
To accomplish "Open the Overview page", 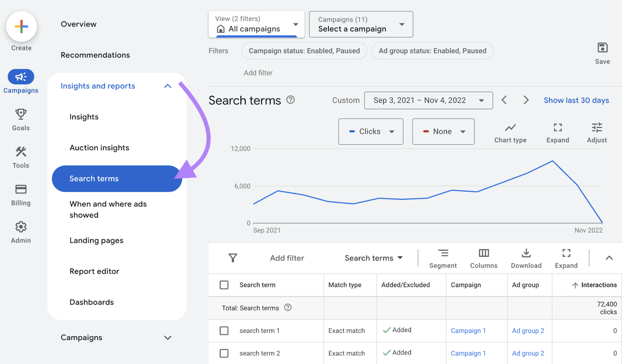I will (x=79, y=24).
